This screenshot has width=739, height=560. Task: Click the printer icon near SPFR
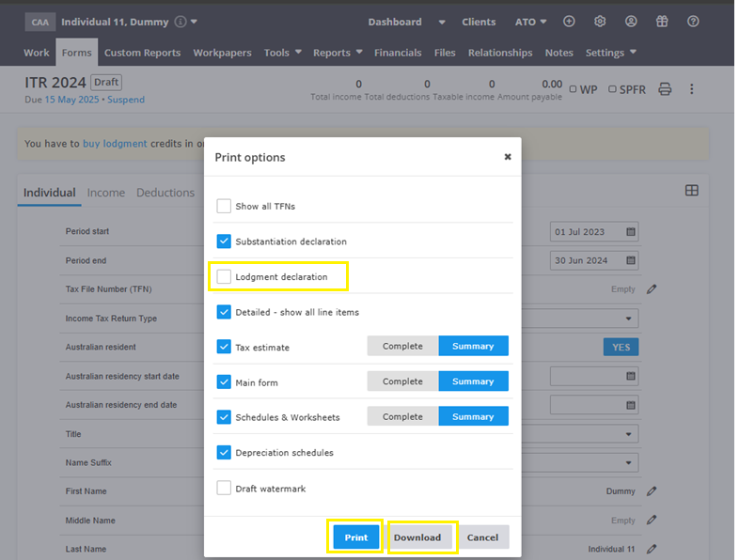point(665,89)
